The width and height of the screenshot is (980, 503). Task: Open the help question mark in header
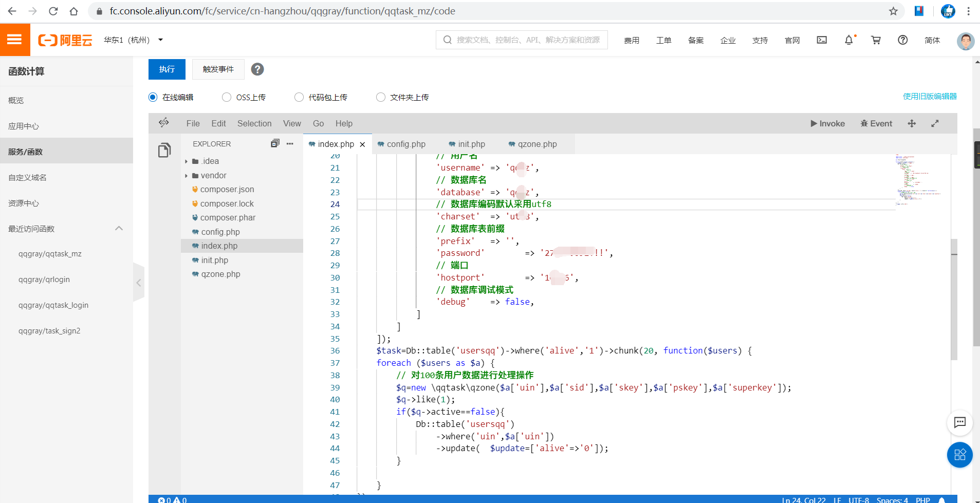(x=903, y=40)
